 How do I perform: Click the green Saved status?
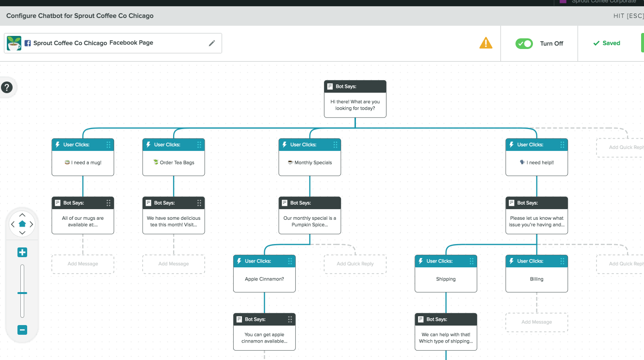607,43
